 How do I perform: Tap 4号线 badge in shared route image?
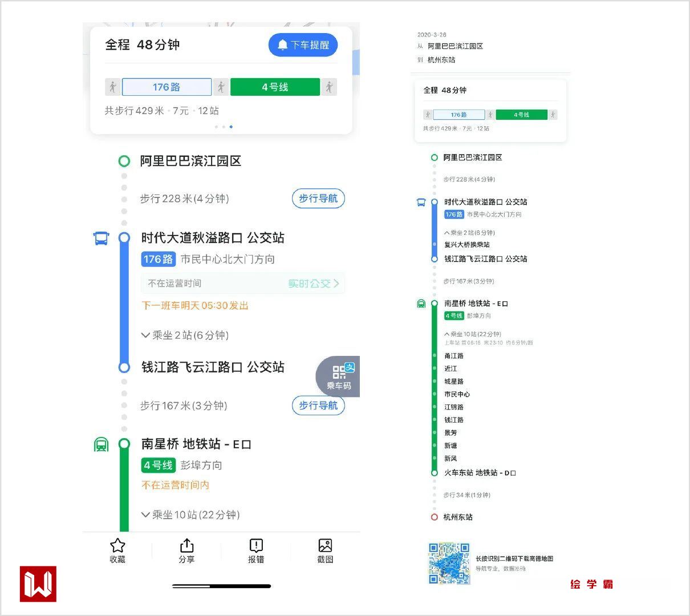[x=454, y=315]
